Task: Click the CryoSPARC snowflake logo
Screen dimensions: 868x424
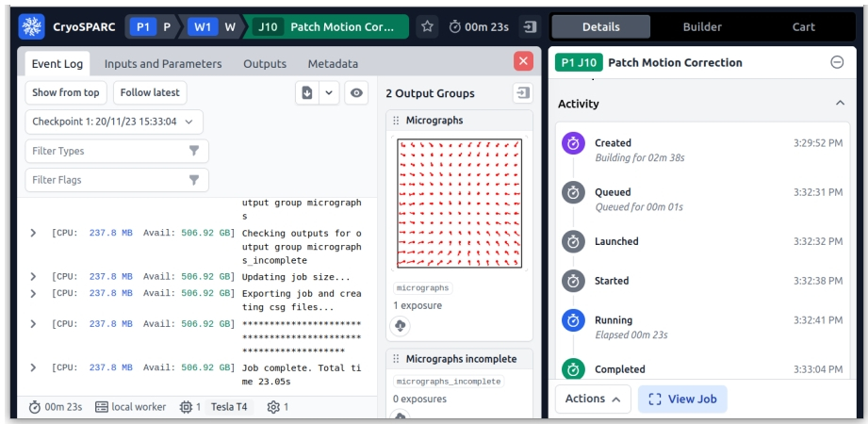Action: pos(32,26)
